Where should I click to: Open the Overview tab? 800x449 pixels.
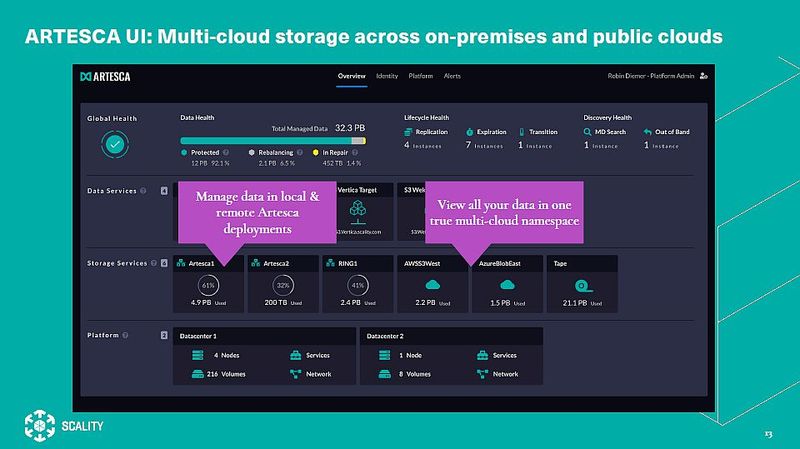point(352,76)
